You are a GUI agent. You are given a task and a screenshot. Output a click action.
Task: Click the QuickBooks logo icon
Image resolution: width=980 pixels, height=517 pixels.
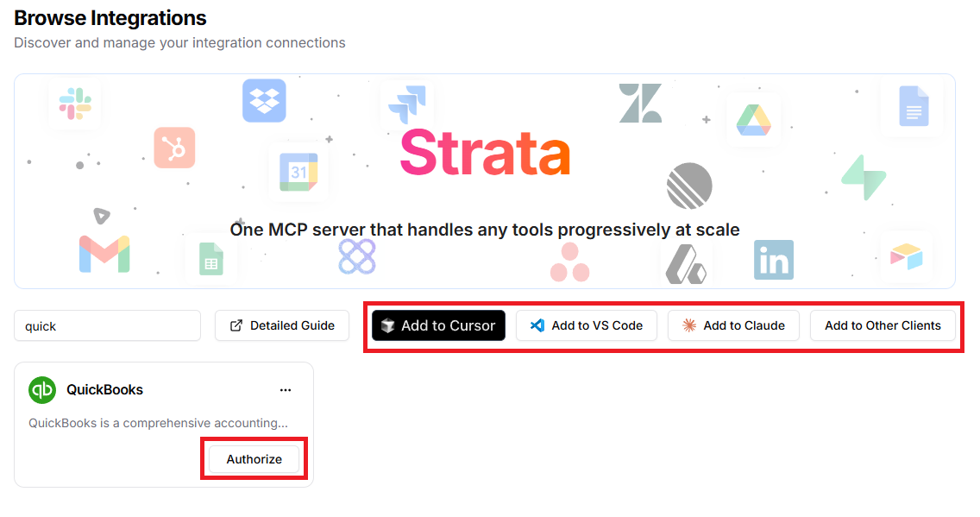click(42, 390)
